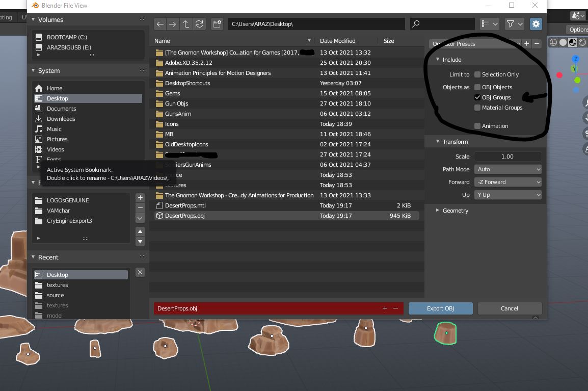588x391 pixels.
Task: Enable Material Groups export
Action: pos(477,108)
